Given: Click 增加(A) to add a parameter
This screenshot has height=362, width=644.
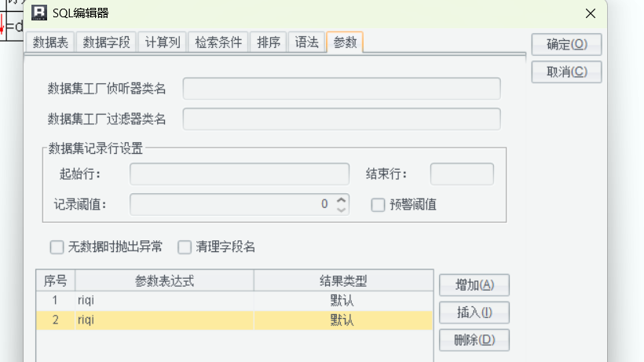Looking at the screenshot, I should [x=474, y=284].
